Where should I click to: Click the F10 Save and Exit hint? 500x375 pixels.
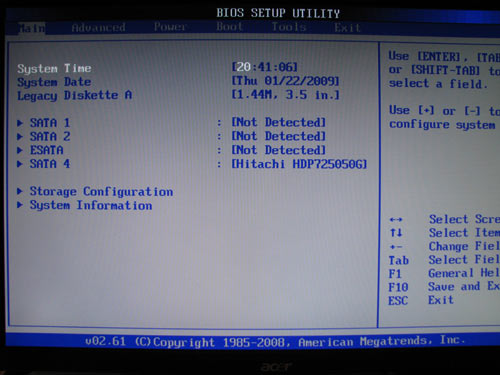tap(398, 287)
